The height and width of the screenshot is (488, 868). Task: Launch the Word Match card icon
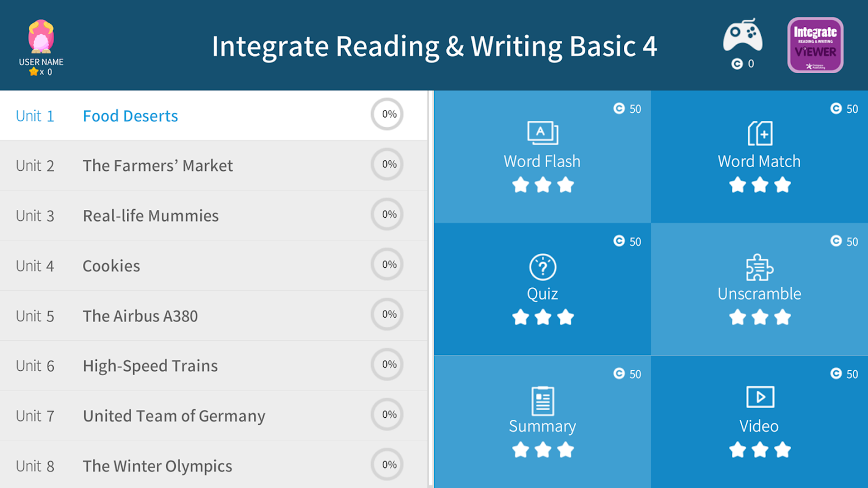click(x=759, y=133)
